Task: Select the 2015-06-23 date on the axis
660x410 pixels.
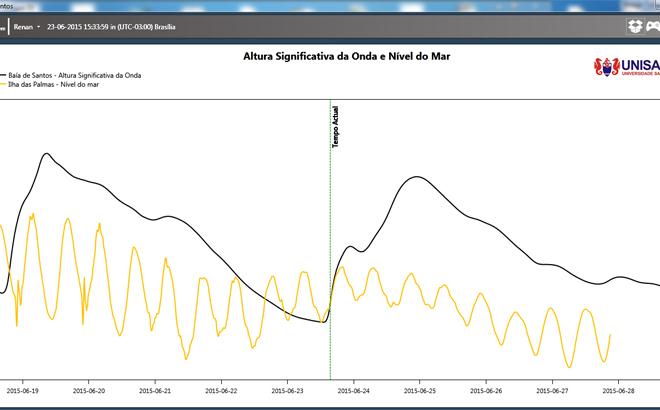Action: click(x=288, y=392)
